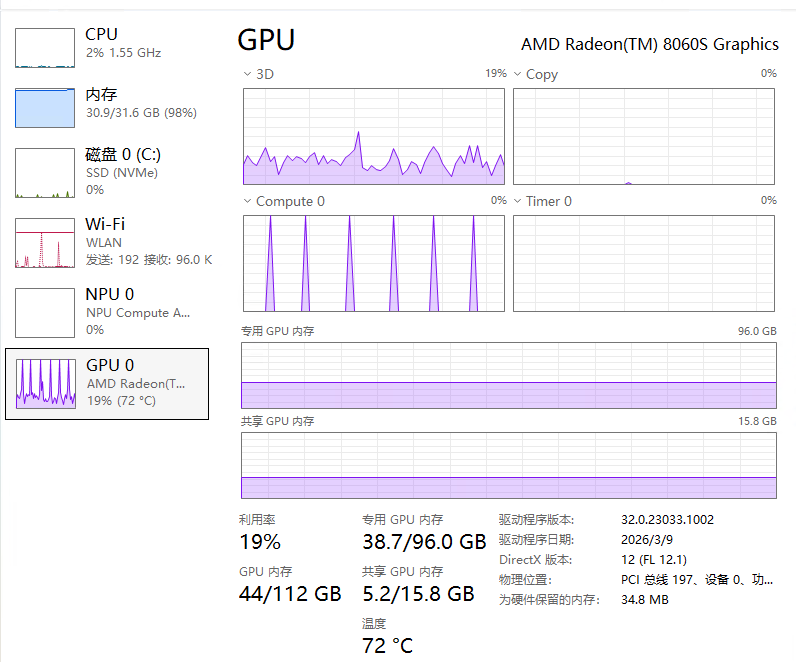Open the Timer 0 graph dropdown
This screenshot has width=796, height=662.
[518, 201]
